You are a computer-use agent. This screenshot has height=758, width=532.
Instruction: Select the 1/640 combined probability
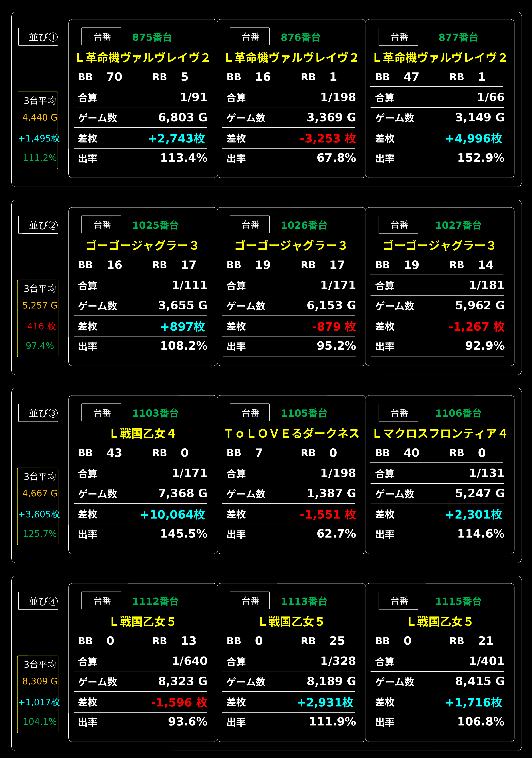pyautogui.click(x=190, y=661)
